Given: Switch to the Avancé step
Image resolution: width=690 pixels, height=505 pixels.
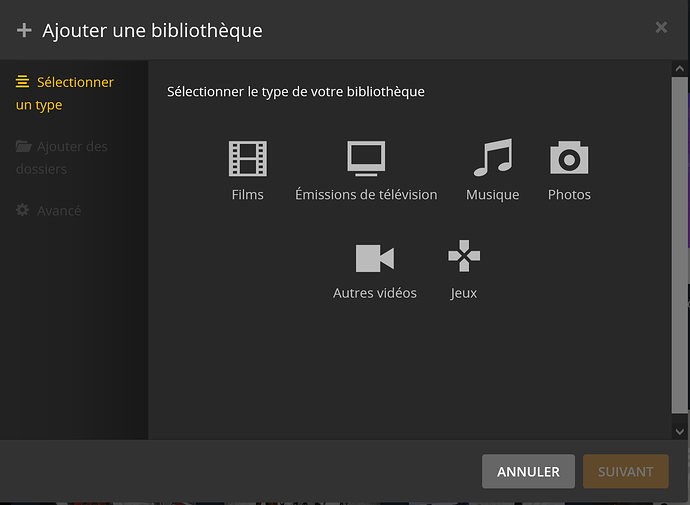Looking at the screenshot, I should (48, 210).
